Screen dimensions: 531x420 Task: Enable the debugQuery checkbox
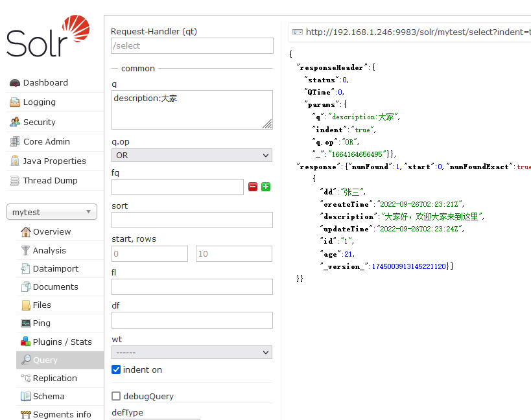pos(116,396)
